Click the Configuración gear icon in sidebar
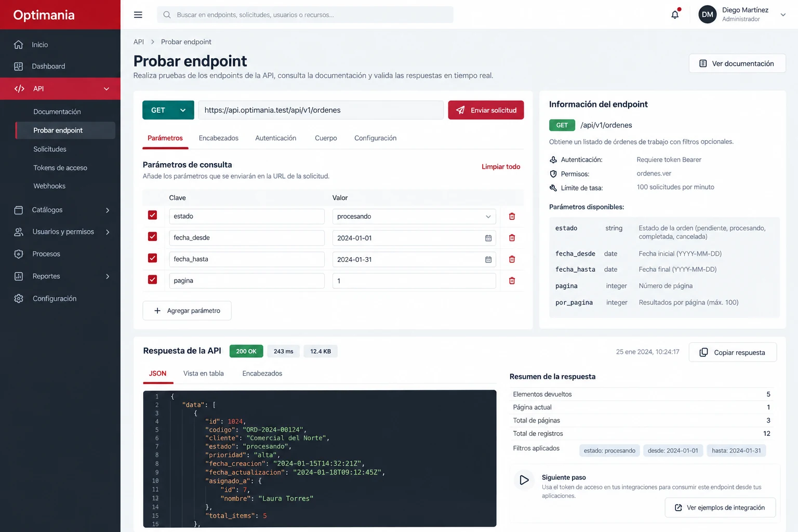 [x=19, y=299]
